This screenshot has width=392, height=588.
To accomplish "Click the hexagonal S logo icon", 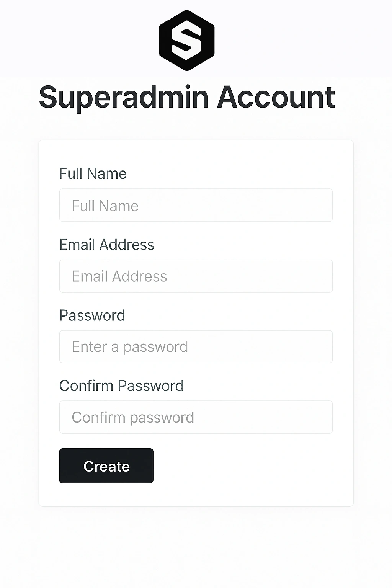I will (x=187, y=40).
